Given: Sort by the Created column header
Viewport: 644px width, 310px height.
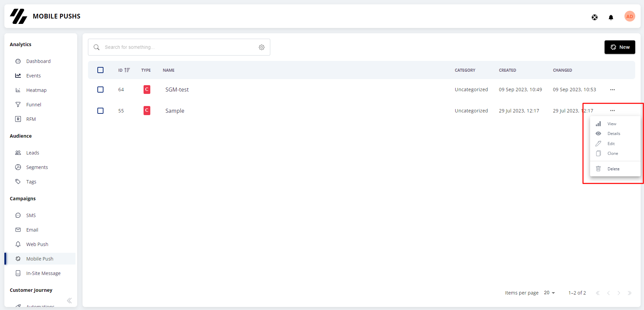Looking at the screenshot, I should tap(507, 70).
